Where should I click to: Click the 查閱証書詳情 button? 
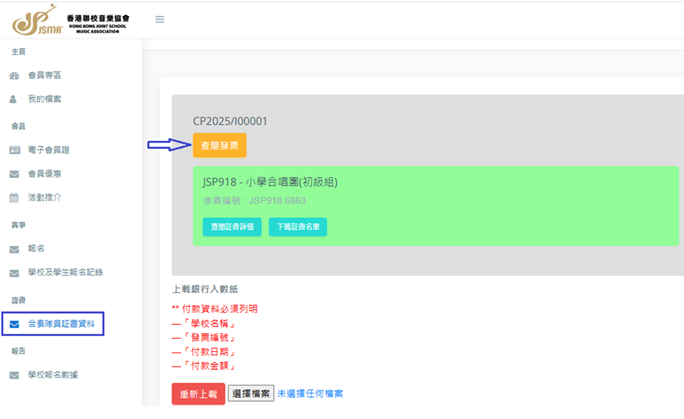pyautogui.click(x=232, y=227)
